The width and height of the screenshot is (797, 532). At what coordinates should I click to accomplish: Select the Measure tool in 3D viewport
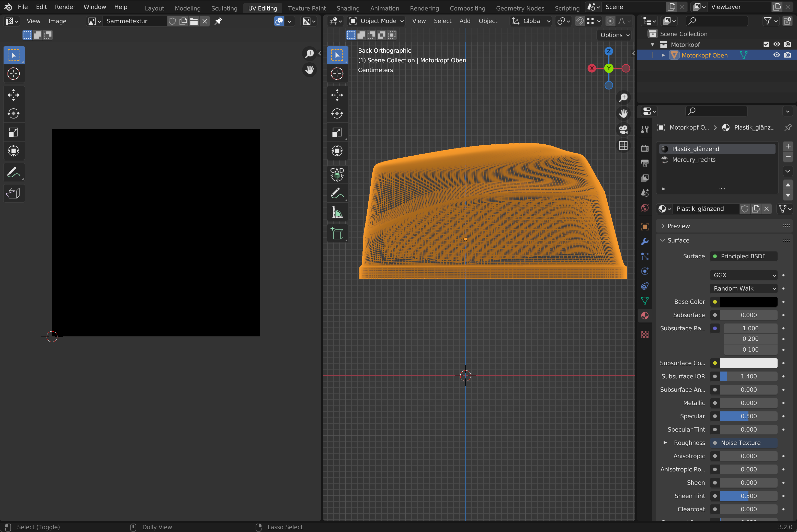click(337, 213)
